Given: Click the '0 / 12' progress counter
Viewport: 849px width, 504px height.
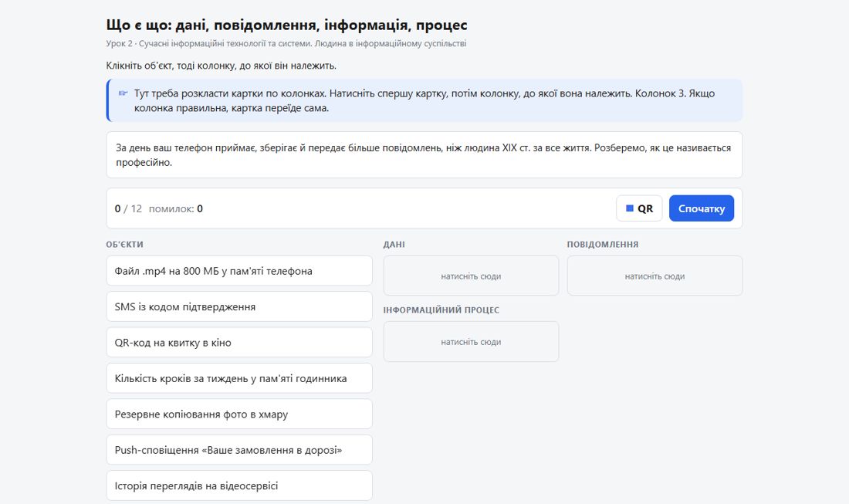Looking at the screenshot, I should point(128,208).
